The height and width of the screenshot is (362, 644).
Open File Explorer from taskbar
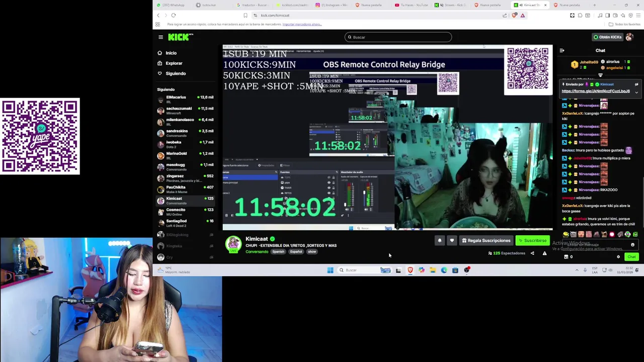pos(433,270)
